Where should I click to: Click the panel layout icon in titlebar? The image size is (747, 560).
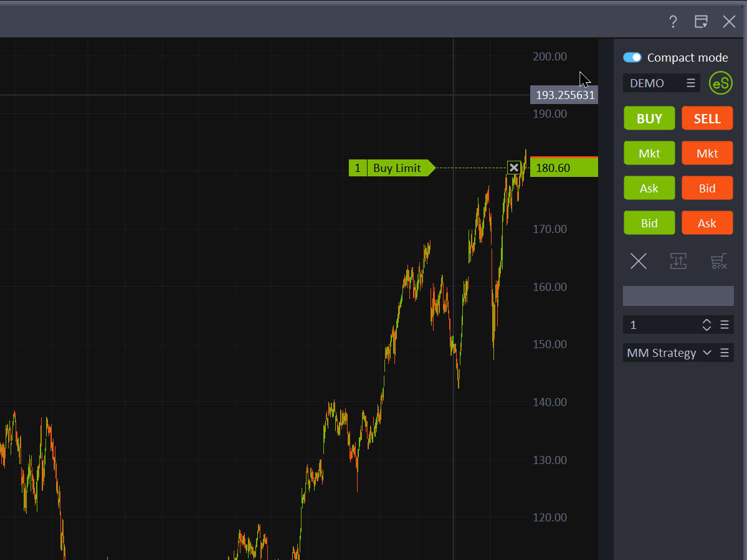tap(701, 21)
